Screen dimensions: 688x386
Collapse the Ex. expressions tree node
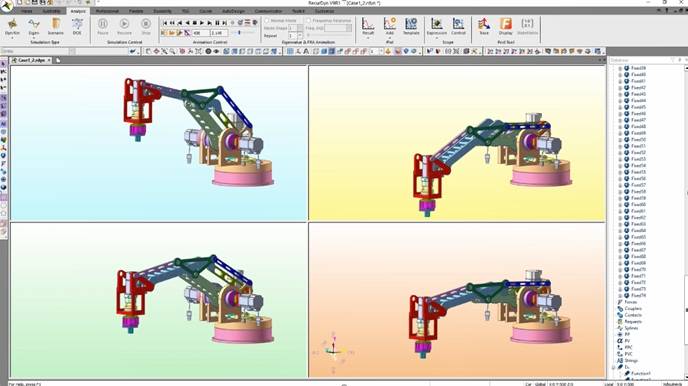614,367
